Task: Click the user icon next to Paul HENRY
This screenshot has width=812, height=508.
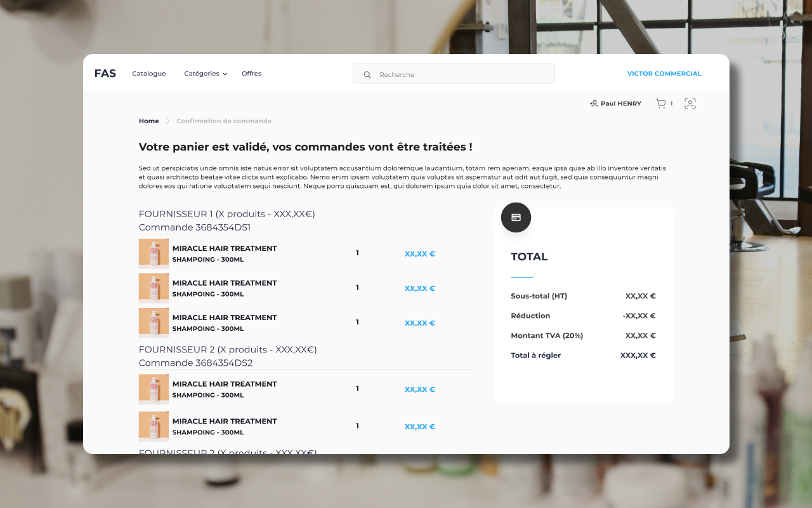Action: point(594,103)
